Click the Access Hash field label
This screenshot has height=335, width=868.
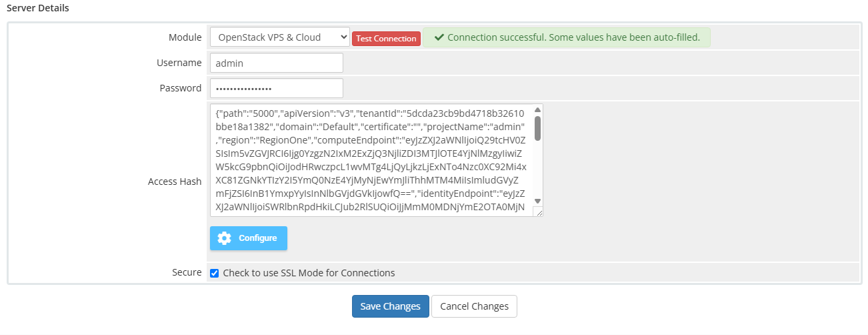[x=175, y=182]
